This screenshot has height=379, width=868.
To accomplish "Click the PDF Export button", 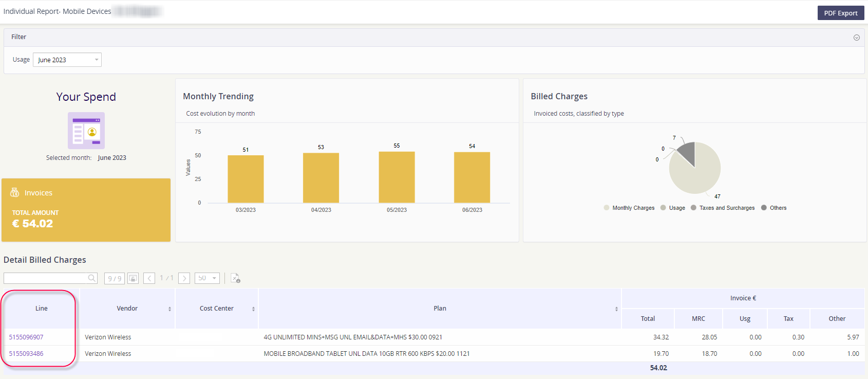I will pos(841,13).
